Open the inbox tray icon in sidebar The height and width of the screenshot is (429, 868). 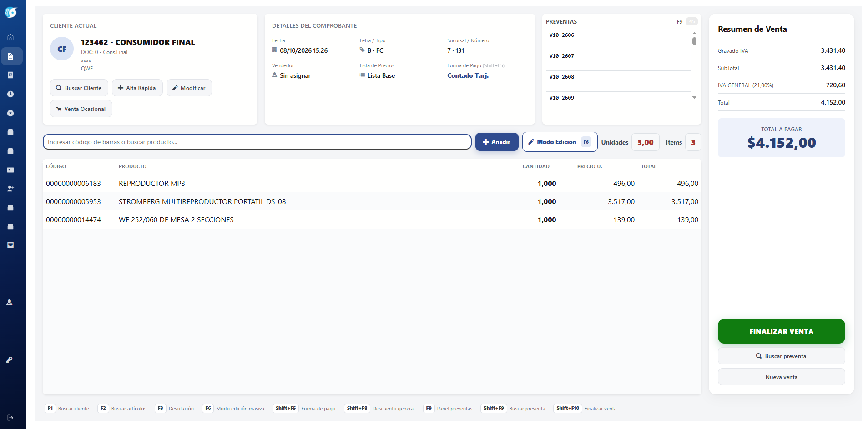(x=10, y=245)
